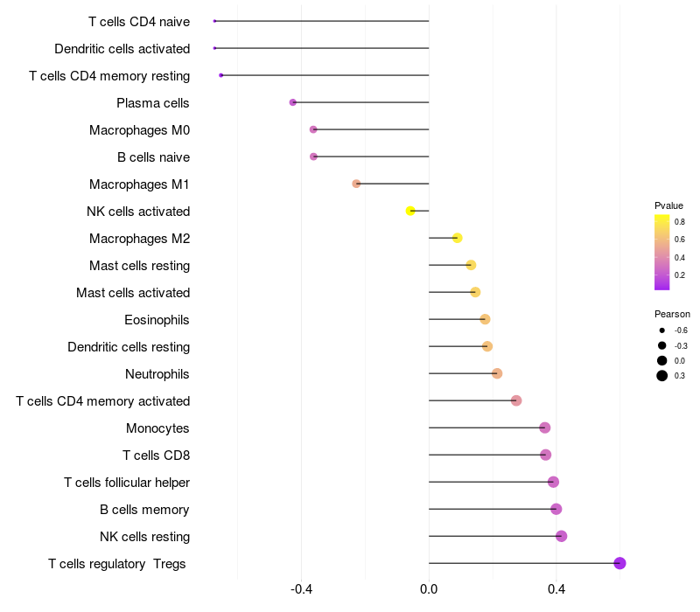Click the Pearson -0.6 size legend dot

point(661,330)
